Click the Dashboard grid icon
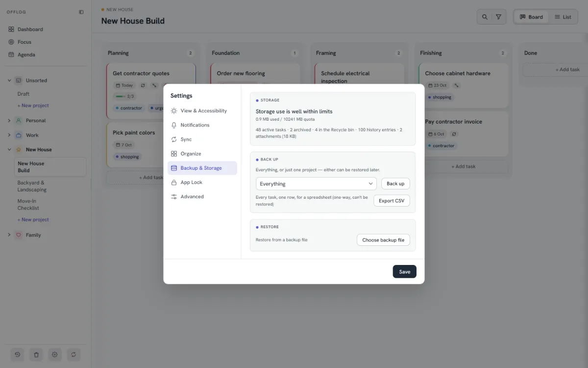 (x=11, y=29)
